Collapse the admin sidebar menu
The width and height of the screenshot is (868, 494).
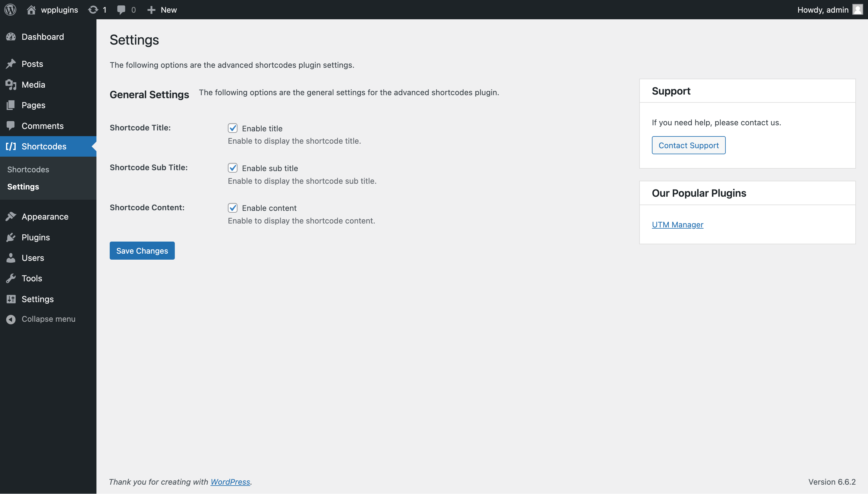[48, 319]
